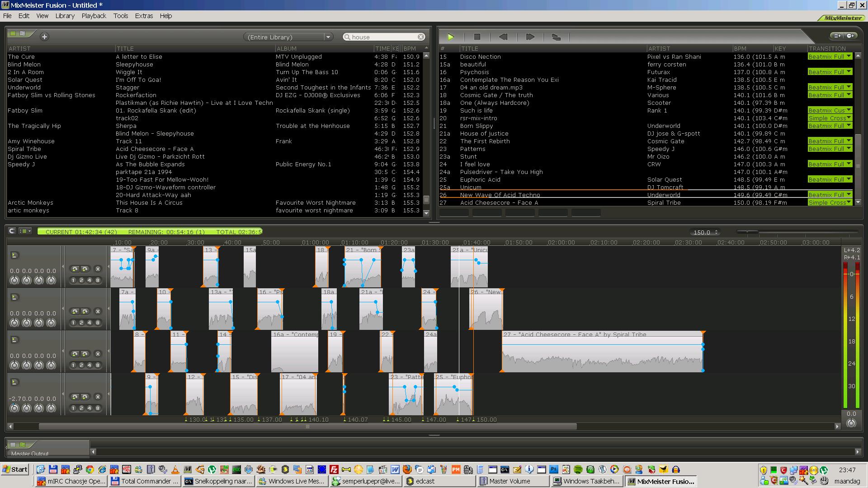Click the Master Output panel label

(x=30, y=454)
